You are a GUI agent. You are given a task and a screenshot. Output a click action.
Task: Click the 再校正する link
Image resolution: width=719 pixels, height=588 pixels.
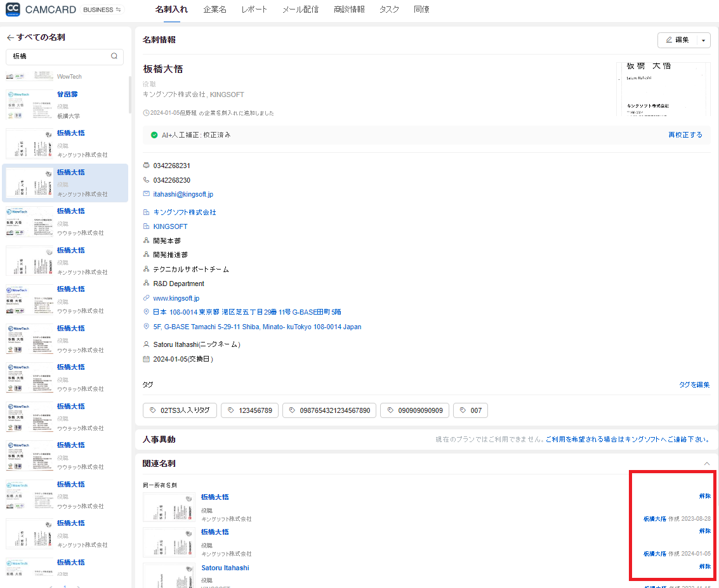click(685, 134)
